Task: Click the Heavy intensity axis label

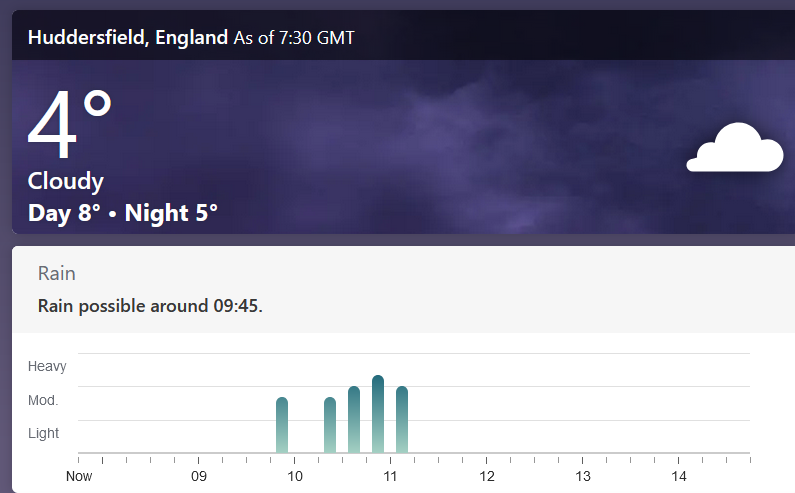Action: pos(47,366)
